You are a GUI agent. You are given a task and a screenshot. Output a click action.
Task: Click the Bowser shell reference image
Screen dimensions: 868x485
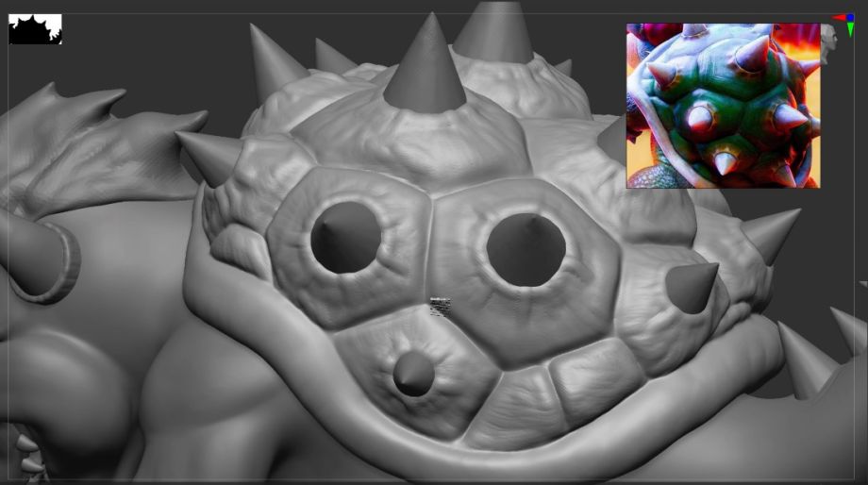[723, 106]
